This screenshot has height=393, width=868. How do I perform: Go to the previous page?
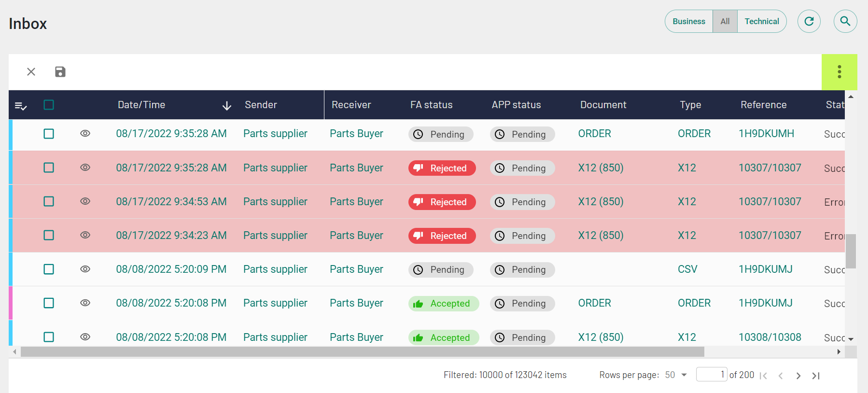(781, 376)
